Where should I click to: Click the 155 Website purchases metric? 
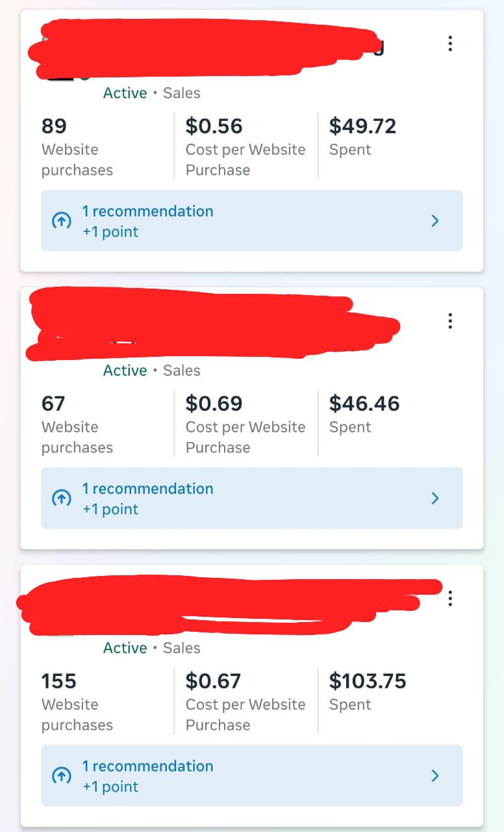tap(58, 681)
